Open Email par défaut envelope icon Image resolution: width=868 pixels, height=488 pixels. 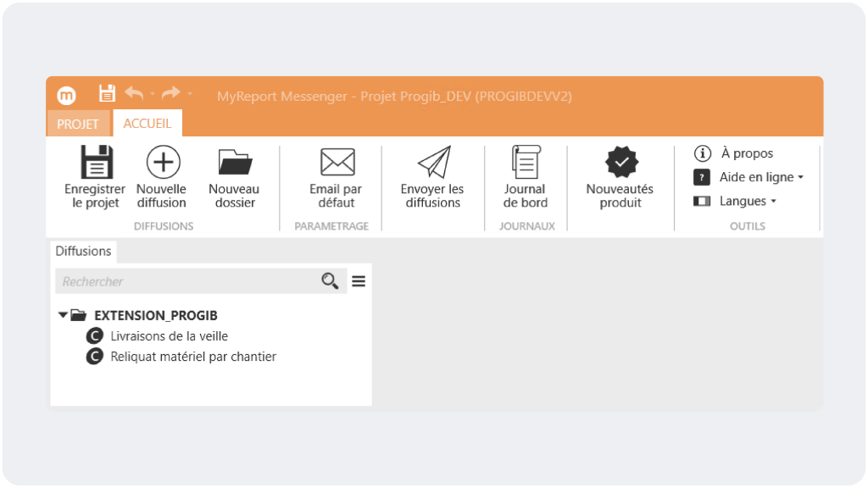point(337,162)
